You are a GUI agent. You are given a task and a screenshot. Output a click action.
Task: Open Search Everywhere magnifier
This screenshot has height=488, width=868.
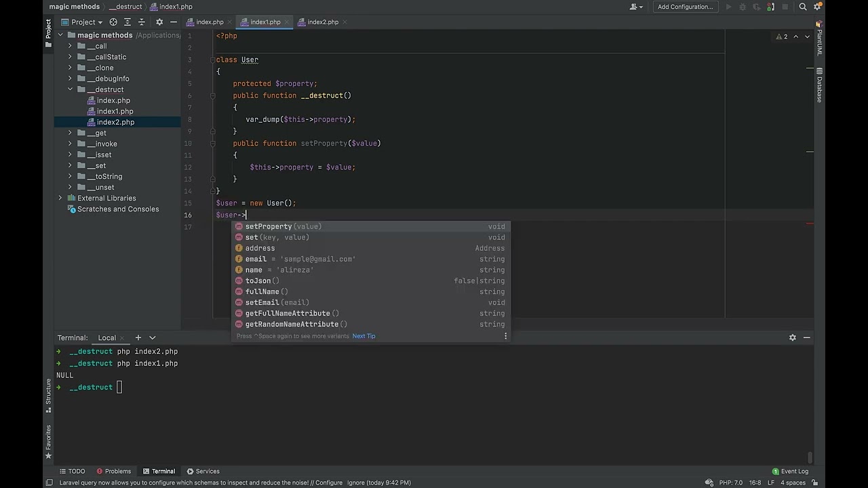[803, 7]
